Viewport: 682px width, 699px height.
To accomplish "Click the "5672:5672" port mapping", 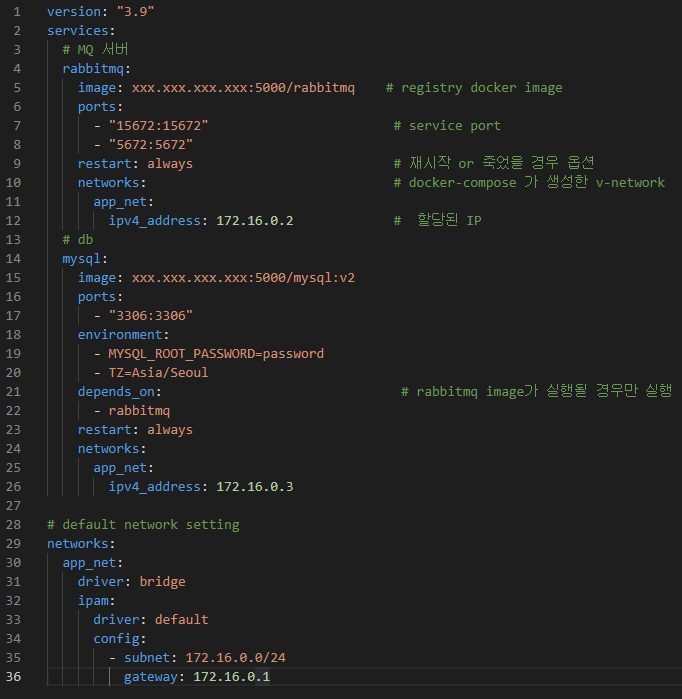I will click(x=151, y=145).
